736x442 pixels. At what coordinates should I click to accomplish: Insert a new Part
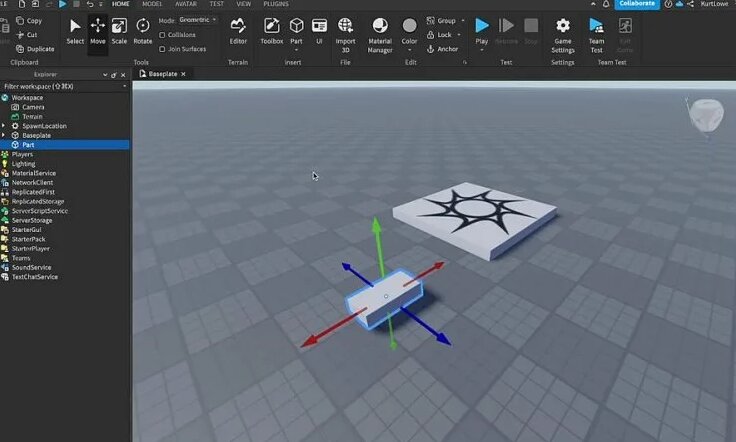tap(296, 31)
